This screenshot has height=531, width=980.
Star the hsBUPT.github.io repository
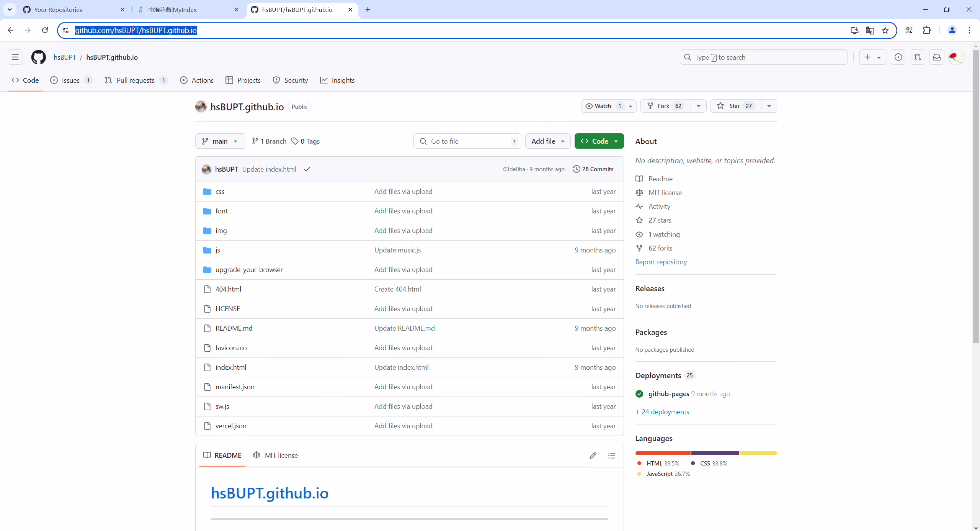[x=736, y=106]
